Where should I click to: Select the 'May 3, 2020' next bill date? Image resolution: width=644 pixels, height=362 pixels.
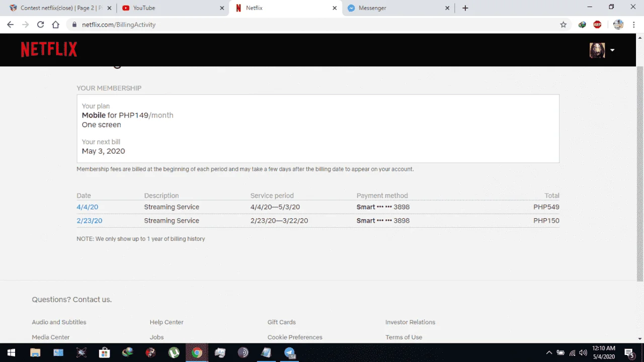click(104, 151)
